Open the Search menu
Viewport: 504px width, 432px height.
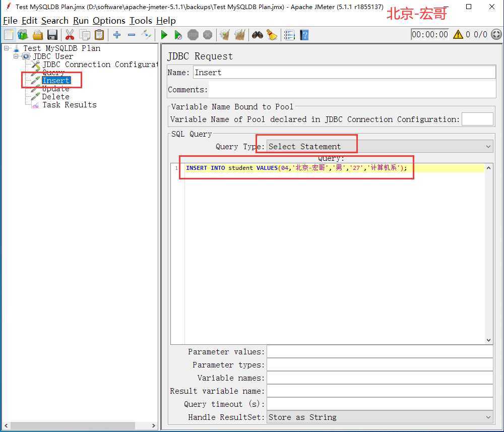(x=54, y=21)
